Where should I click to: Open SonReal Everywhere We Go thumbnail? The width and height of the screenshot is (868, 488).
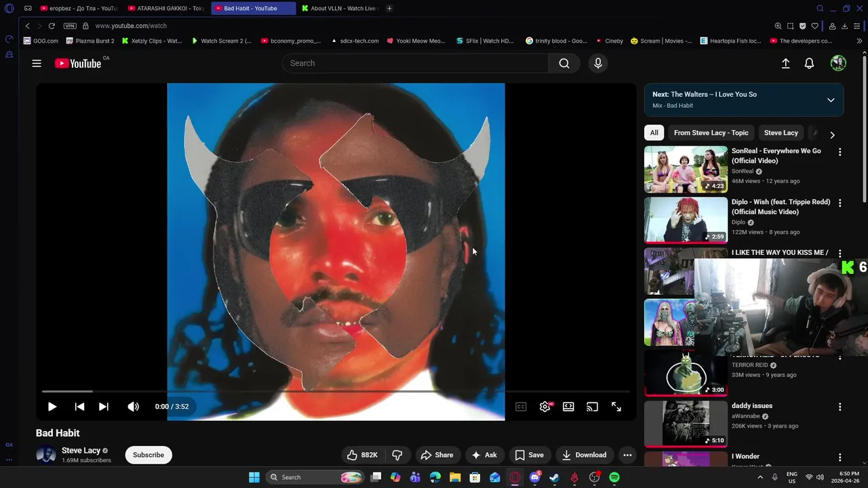pyautogui.click(x=686, y=169)
